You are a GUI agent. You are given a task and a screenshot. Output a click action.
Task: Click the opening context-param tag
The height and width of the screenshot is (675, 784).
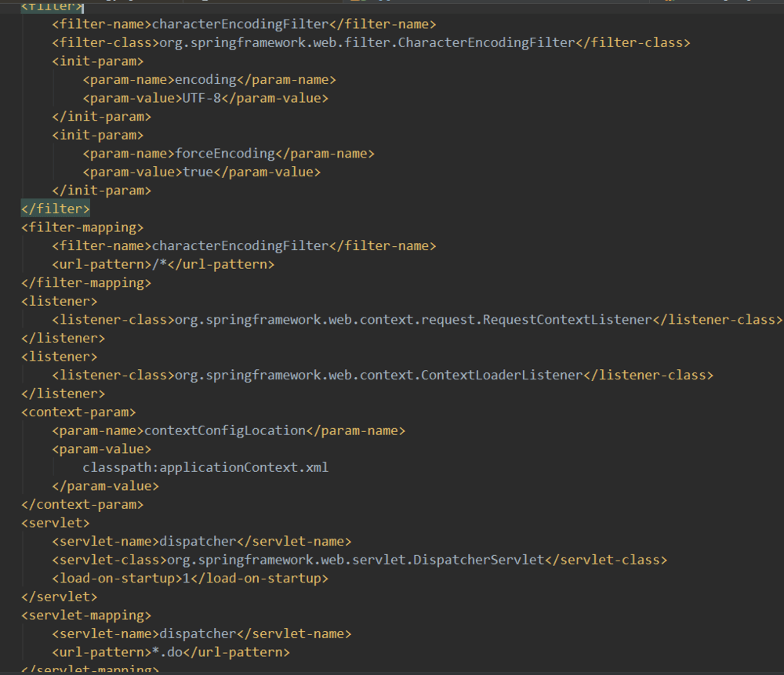[x=78, y=412]
